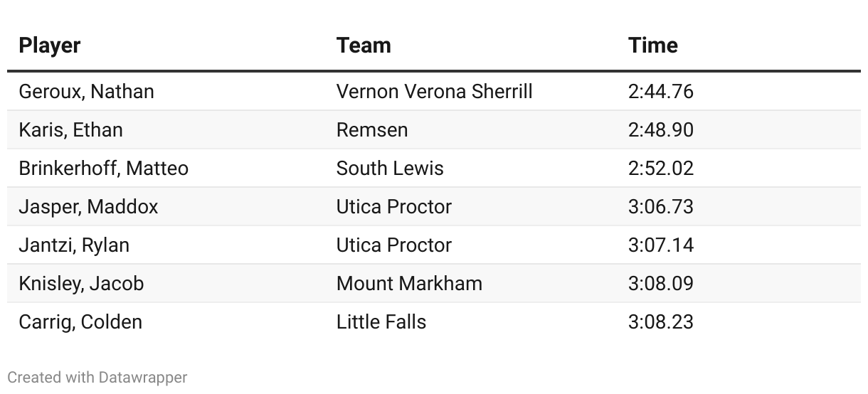Image resolution: width=868 pixels, height=394 pixels.
Task: Select the 2:44.76 time value
Action: pos(660,92)
